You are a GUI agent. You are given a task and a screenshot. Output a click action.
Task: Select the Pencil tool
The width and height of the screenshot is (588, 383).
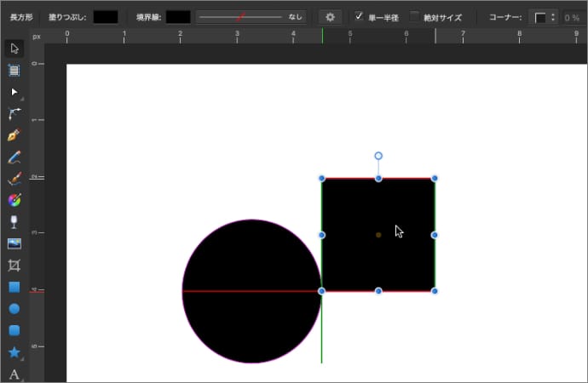[x=14, y=157]
